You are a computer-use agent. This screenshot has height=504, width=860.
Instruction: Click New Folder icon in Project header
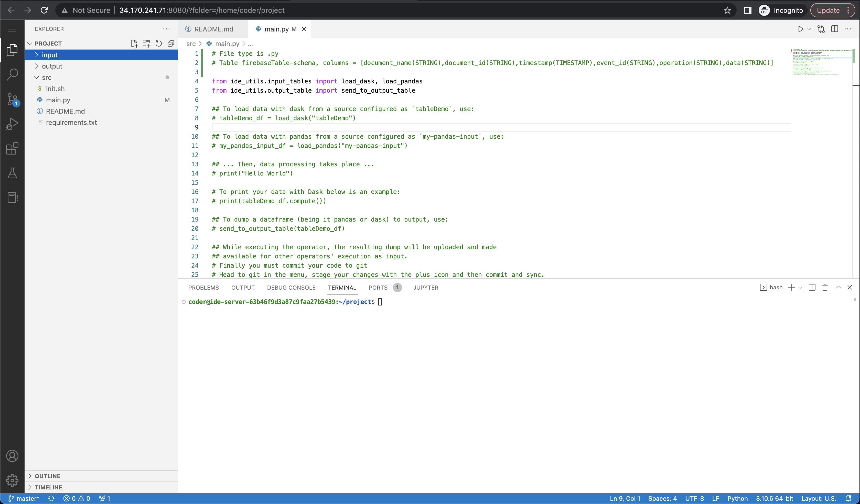[x=146, y=43]
